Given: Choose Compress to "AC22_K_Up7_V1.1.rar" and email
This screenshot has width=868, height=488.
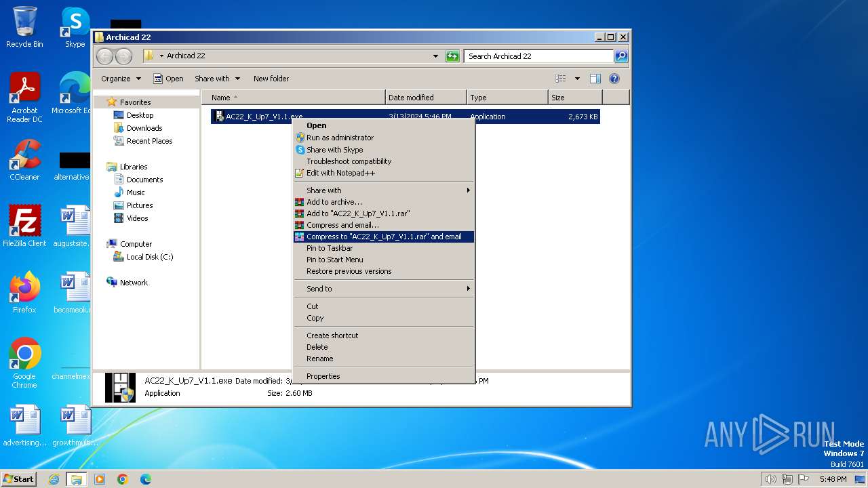Looking at the screenshot, I should 384,237.
